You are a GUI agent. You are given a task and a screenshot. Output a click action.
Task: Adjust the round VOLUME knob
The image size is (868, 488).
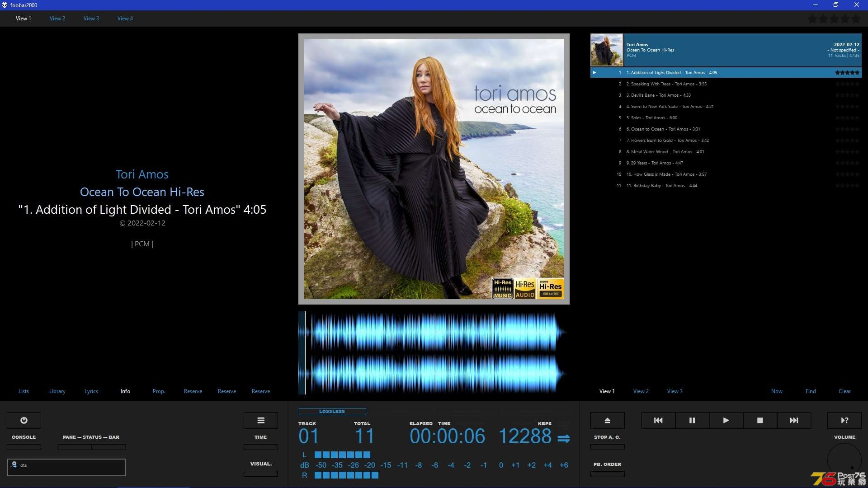tap(844, 460)
